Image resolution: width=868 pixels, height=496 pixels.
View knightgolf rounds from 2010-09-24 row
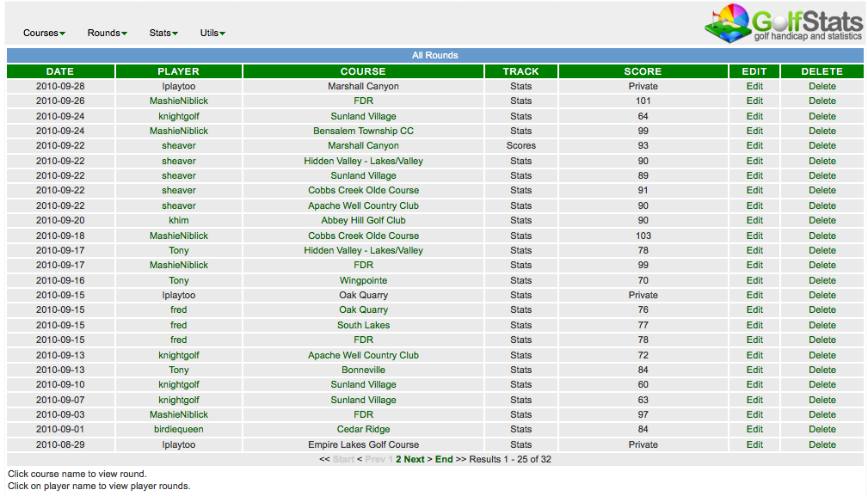pos(179,116)
